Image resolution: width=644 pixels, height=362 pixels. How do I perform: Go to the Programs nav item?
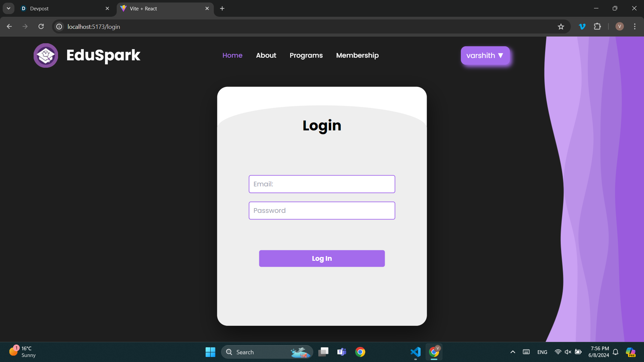tap(306, 55)
